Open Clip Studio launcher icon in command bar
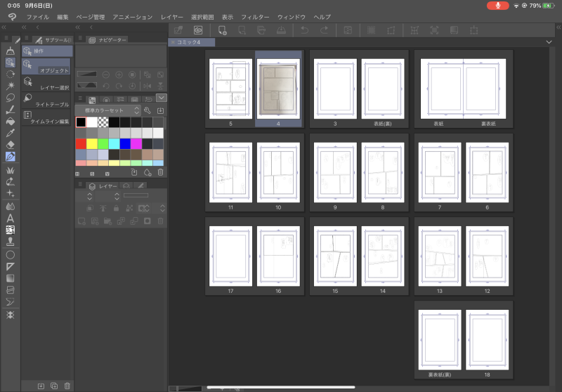 (x=198, y=30)
